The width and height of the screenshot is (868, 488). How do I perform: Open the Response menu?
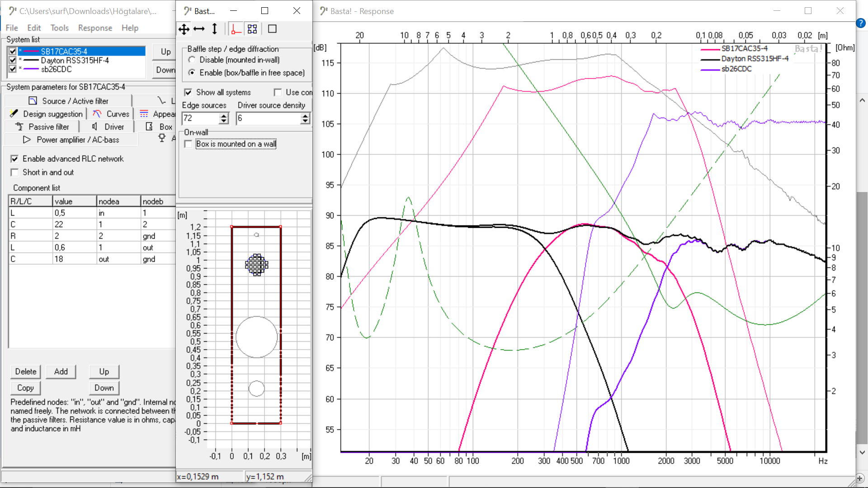pyautogui.click(x=95, y=28)
